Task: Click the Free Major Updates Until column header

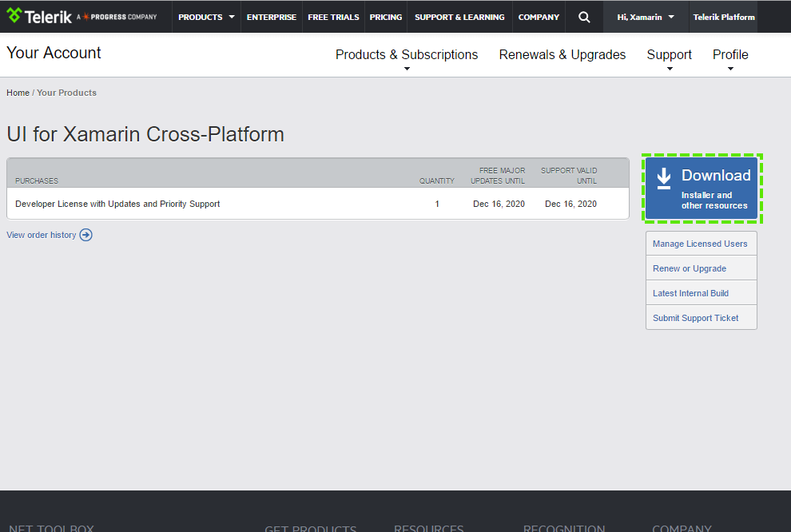Action: pyautogui.click(x=498, y=176)
